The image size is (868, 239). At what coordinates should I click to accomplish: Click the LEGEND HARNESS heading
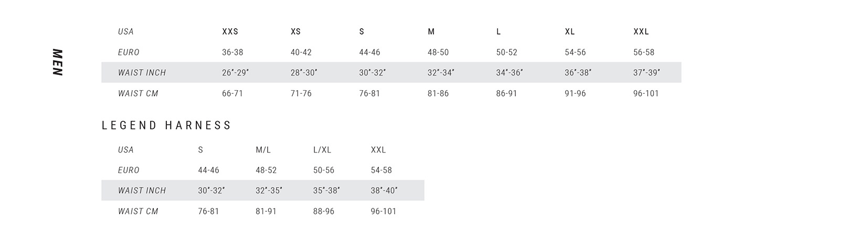(166, 125)
